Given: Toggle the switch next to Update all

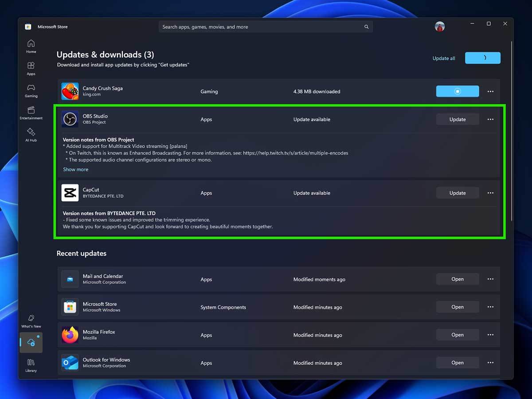Looking at the screenshot, I should [x=482, y=58].
